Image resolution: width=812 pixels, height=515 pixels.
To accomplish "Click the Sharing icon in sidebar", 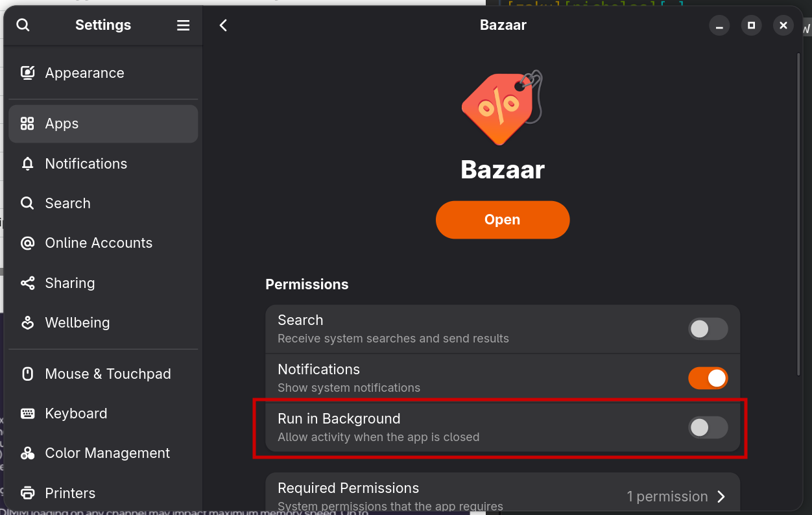I will tap(27, 283).
